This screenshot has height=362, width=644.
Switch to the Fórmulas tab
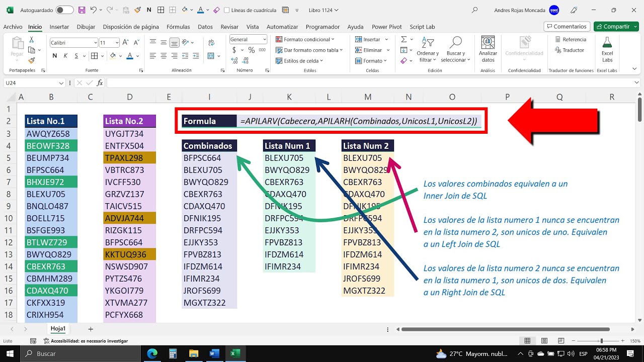click(x=178, y=27)
